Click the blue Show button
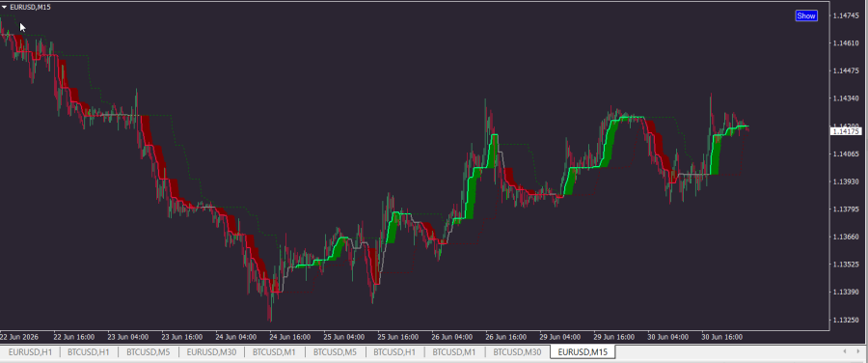 pos(806,15)
